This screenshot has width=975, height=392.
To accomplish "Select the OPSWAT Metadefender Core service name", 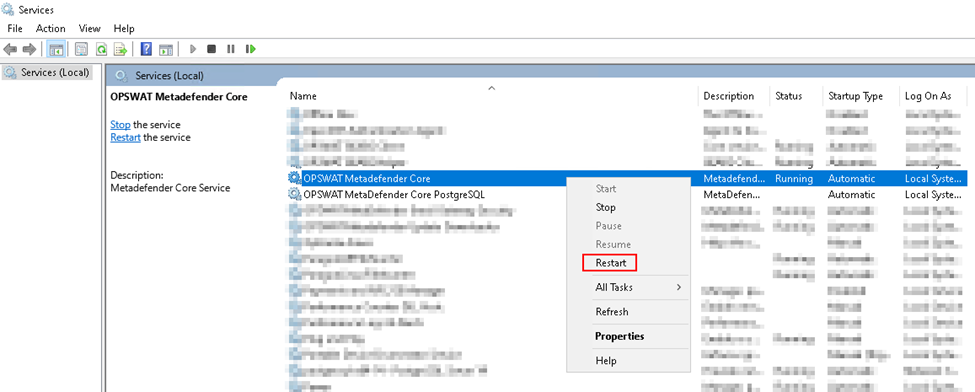I will (367, 179).
